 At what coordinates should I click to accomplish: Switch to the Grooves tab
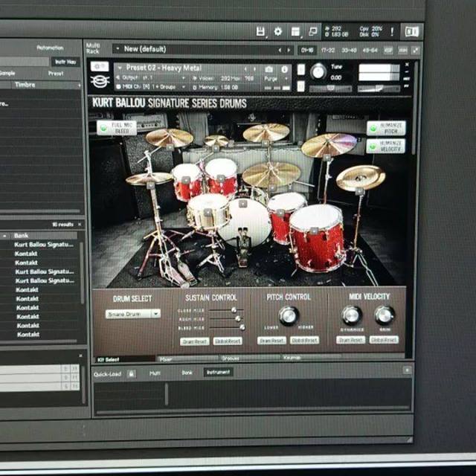pyautogui.click(x=251, y=358)
